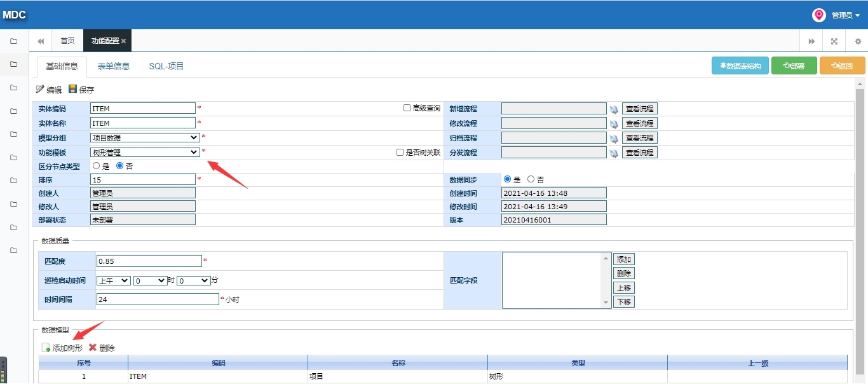
Task: Click the page vertical scrollbar thumb
Action: click(x=860, y=232)
